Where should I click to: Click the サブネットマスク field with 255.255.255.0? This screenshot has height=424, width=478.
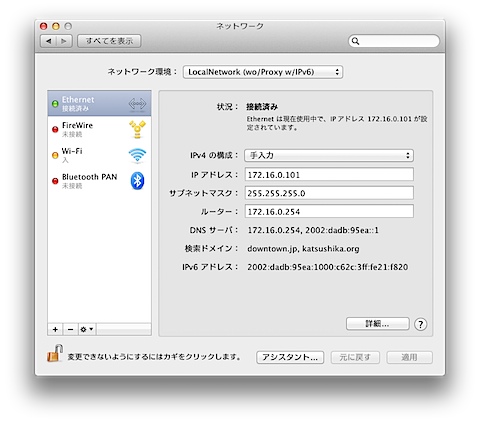pos(329,193)
